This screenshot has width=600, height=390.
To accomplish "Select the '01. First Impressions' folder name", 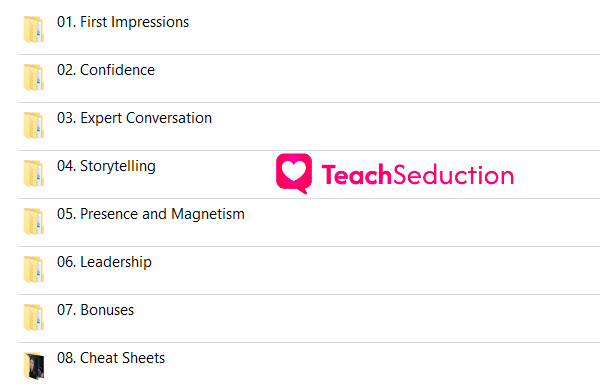I will click(x=123, y=22).
